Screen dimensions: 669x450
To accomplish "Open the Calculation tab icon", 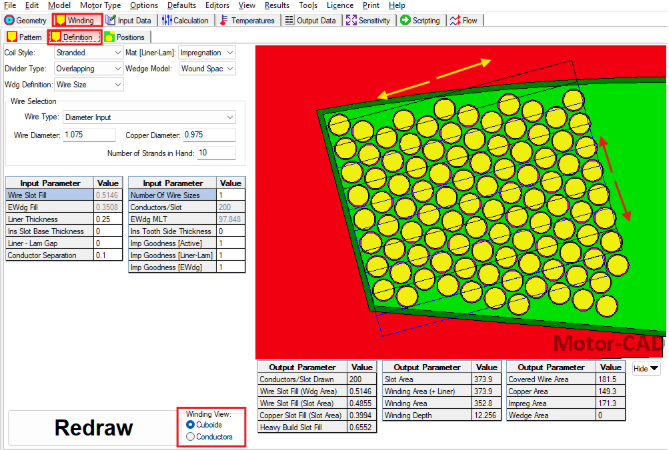I will 167,20.
